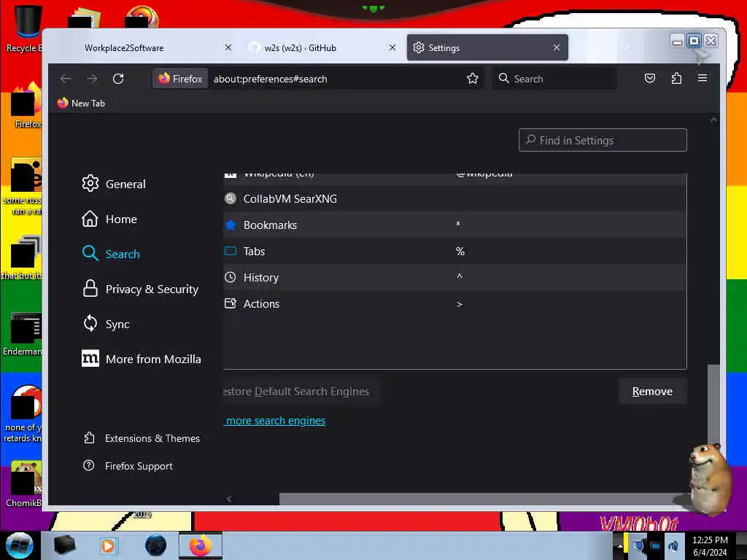Screen dimensions: 747x560
Task: Open the Windows Start menu
Action: pyautogui.click(x=20, y=545)
